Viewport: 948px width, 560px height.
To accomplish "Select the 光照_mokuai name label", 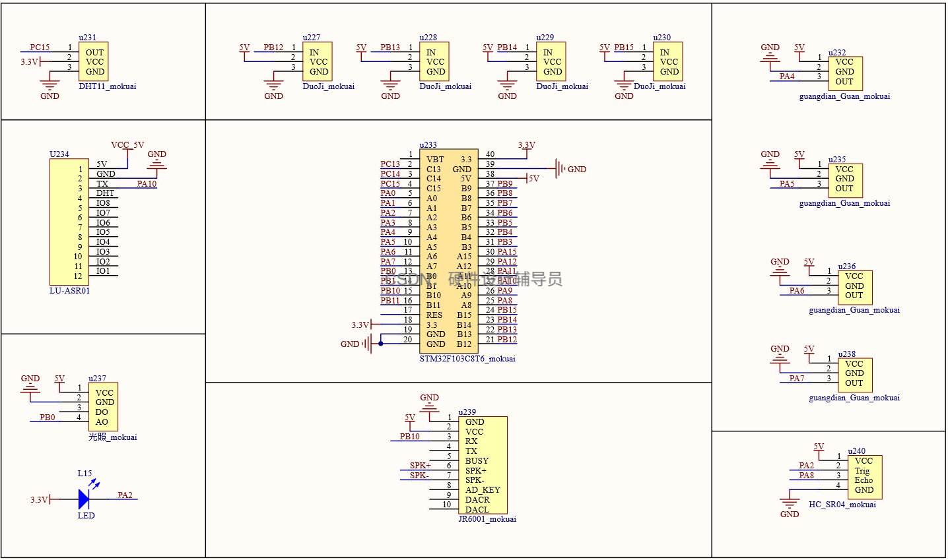I will [x=113, y=437].
